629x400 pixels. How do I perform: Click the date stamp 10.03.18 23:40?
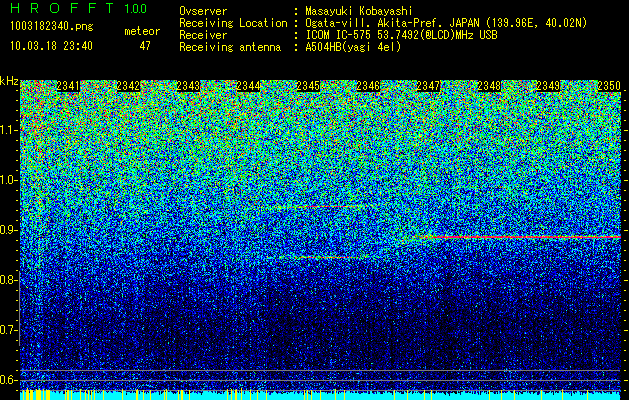click(x=51, y=46)
